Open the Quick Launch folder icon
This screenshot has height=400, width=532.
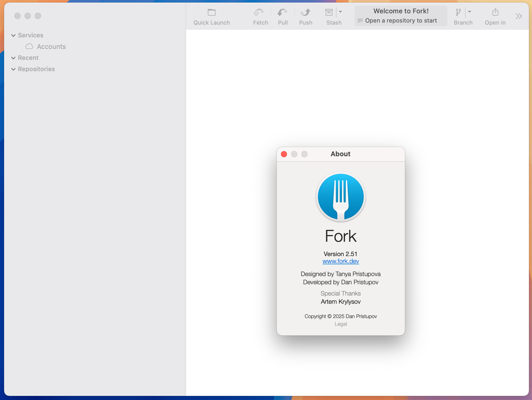(212, 12)
